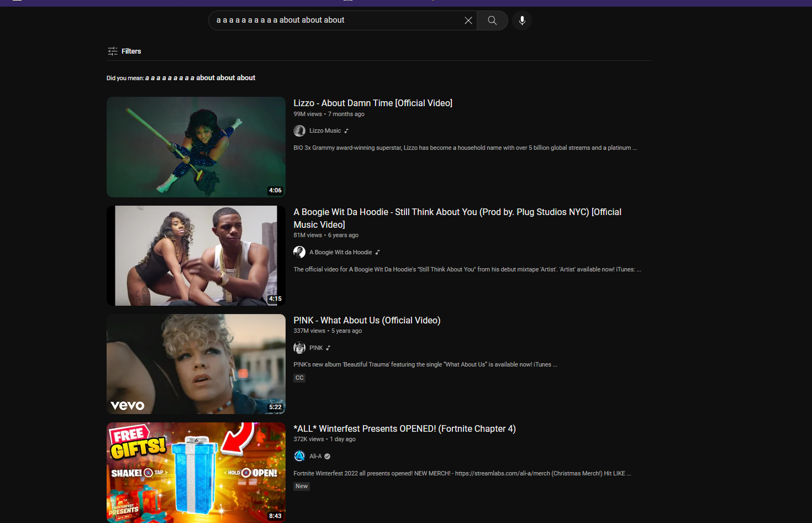
Task: Click the music note beside Lizzo Music
Action: (x=346, y=130)
